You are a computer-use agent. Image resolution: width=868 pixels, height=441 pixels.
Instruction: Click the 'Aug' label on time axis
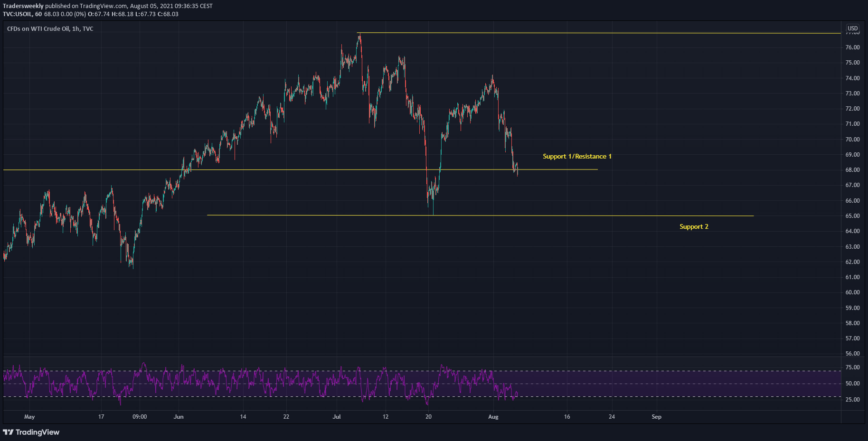[493, 417]
